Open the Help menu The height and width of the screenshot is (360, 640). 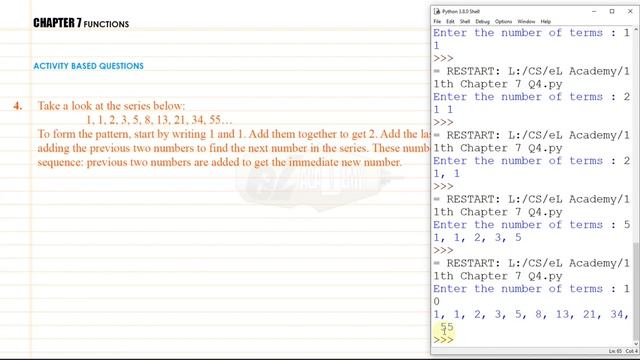546,22
